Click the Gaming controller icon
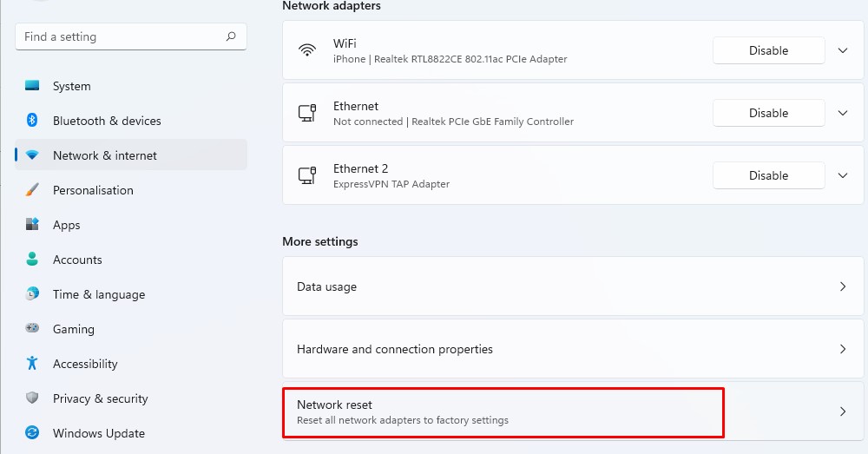868x454 pixels. (x=32, y=328)
